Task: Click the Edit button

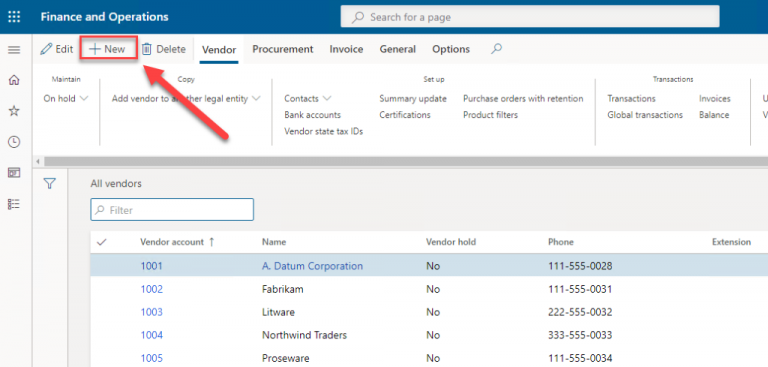Action: pyautogui.click(x=56, y=49)
